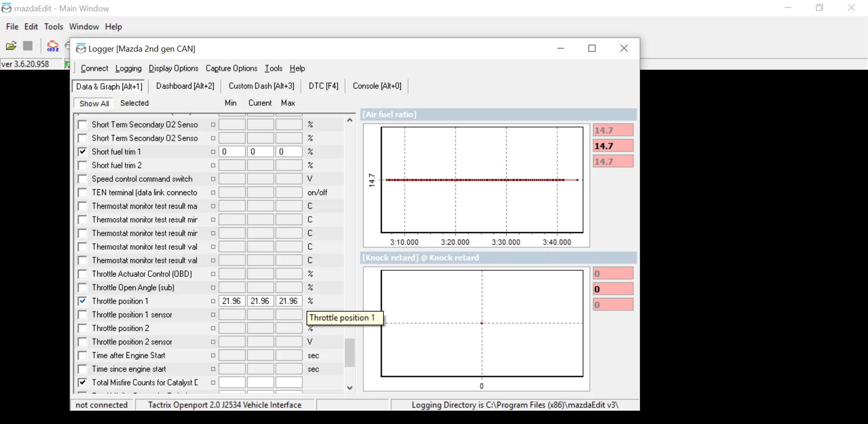
Task: Maximize the Logger window
Action: (x=592, y=48)
